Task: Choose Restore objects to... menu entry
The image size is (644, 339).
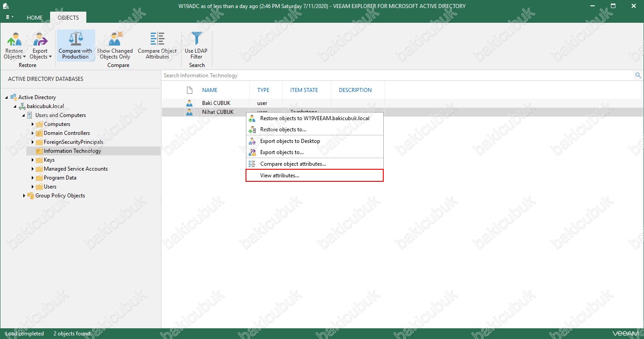Action: (315, 130)
